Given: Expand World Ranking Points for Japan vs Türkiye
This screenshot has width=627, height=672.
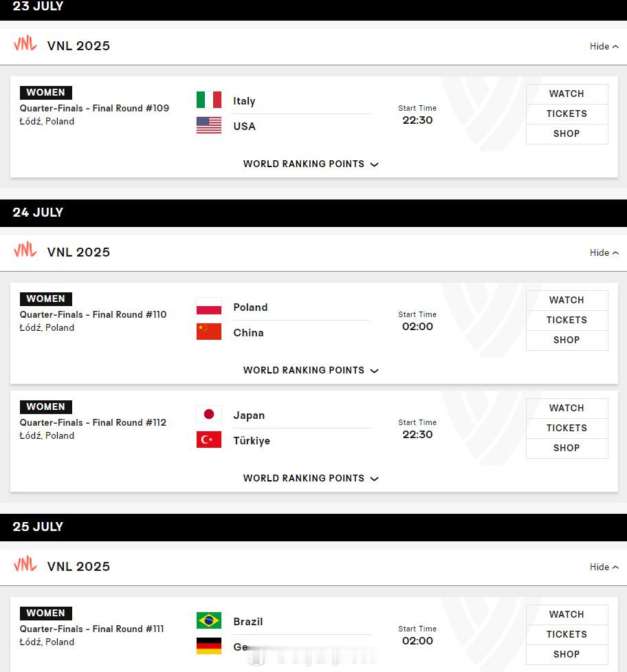Looking at the screenshot, I should click(311, 478).
